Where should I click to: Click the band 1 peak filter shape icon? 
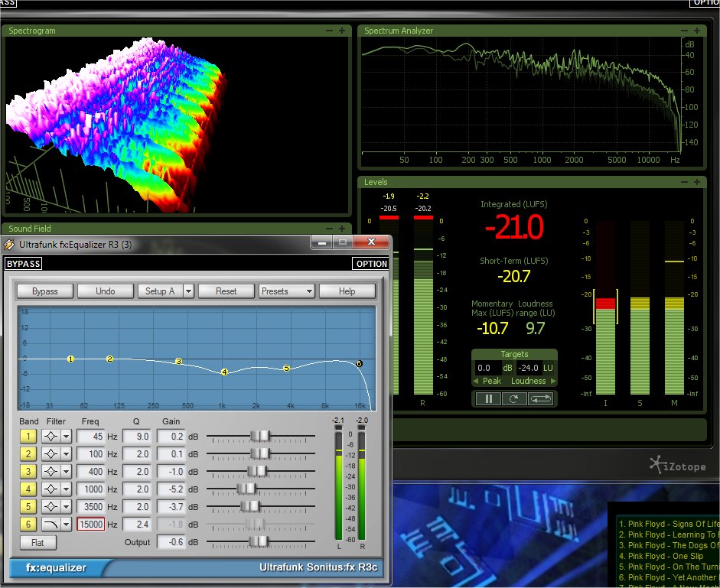point(51,436)
